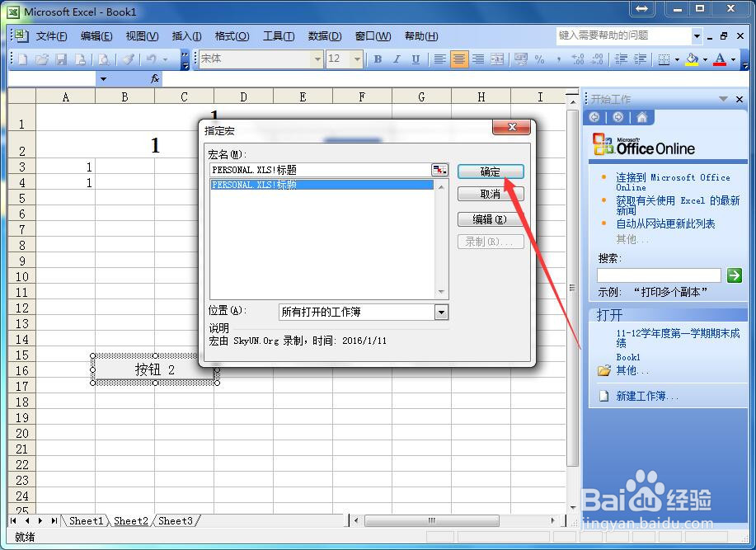The height and width of the screenshot is (550, 756).
Task: Open the 编辑(E) menu
Action: pyautogui.click(x=96, y=36)
